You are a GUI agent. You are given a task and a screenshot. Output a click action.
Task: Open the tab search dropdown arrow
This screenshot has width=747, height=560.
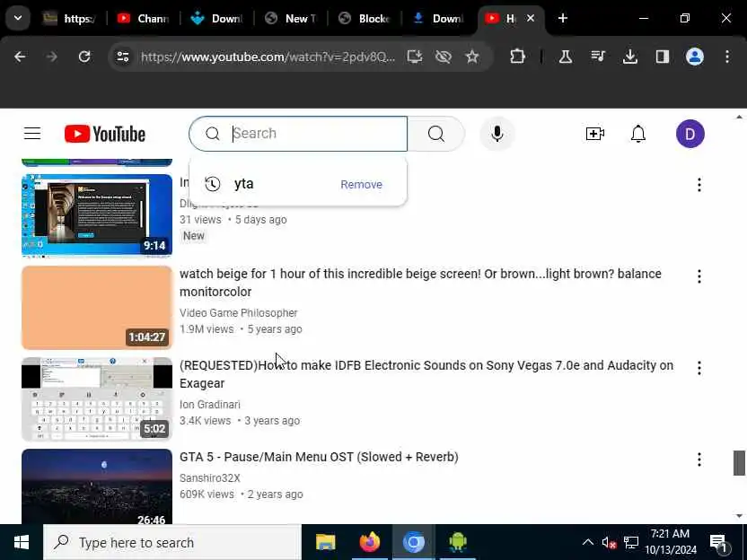(18, 18)
